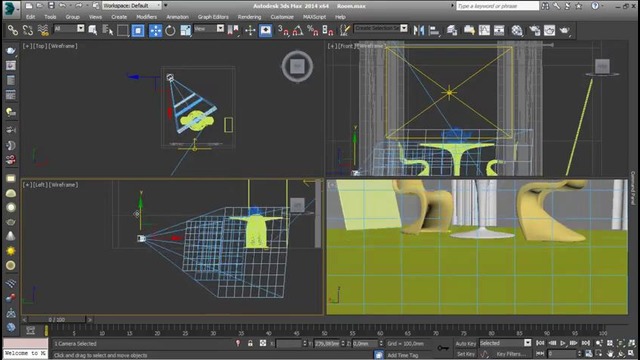Open the Modifiers menu
640x360 pixels.
[x=147, y=17]
